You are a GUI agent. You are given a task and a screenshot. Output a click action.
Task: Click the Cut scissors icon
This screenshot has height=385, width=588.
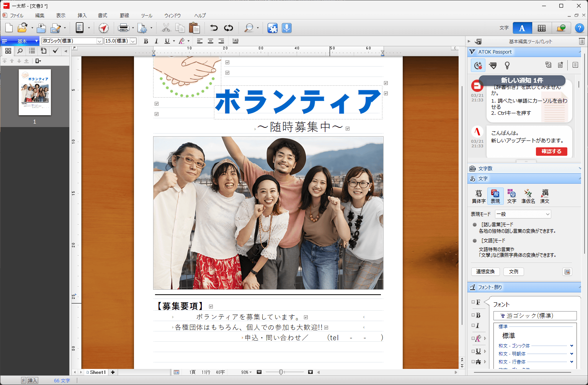(166, 28)
